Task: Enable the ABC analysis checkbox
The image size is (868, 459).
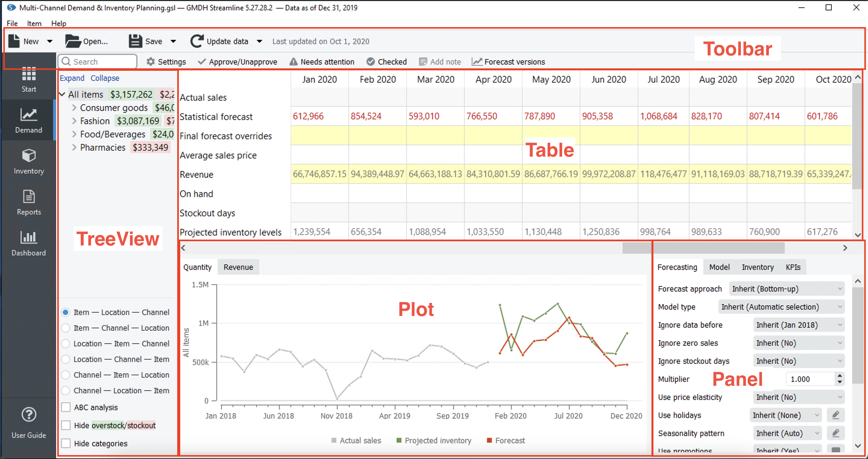Action: (66, 407)
